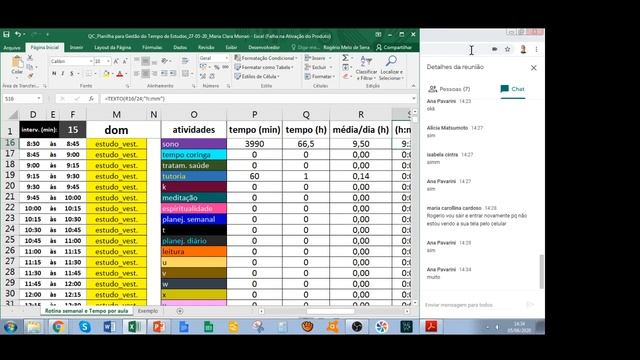Image resolution: width=640 pixels, height=360 pixels.
Task: Open Windows Start orb button
Action: [x=10, y=327]
